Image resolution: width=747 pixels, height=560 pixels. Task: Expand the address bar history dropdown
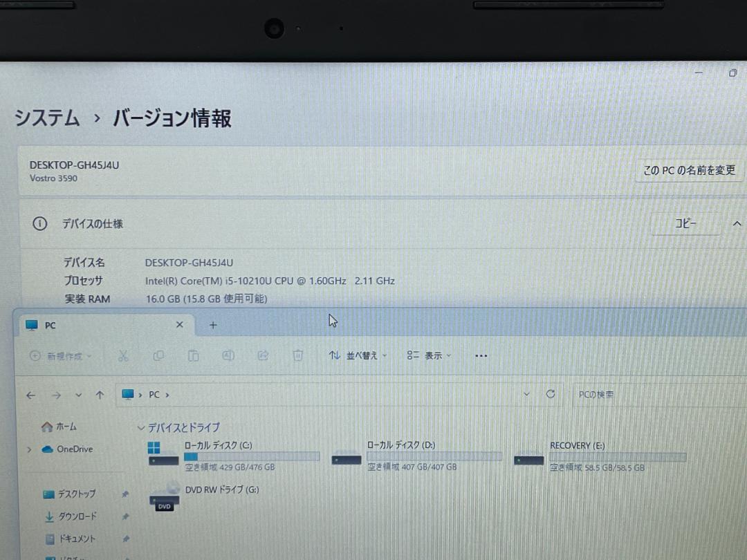click(526, 394)
